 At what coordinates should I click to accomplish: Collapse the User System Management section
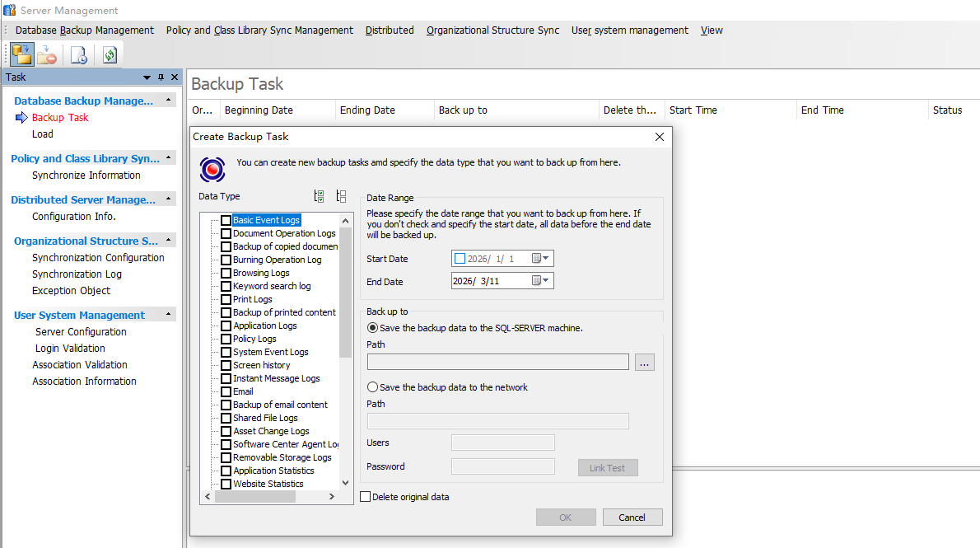click(168, 314)
